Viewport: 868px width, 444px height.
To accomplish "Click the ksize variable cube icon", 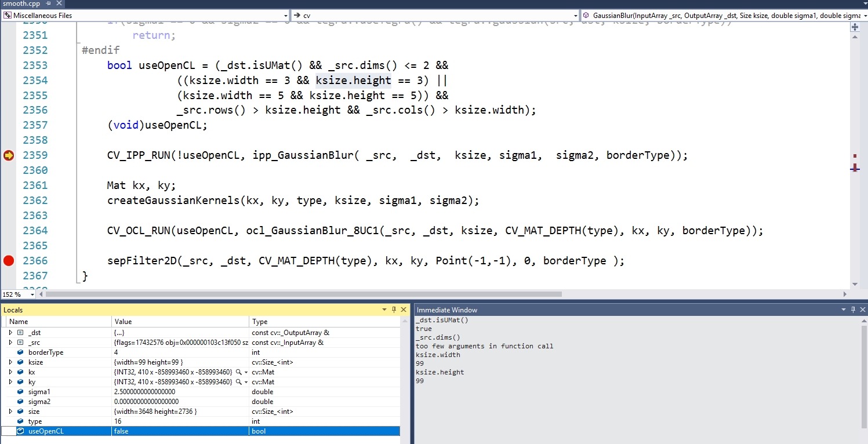I will pyautogui.click(x=20, y=362).
